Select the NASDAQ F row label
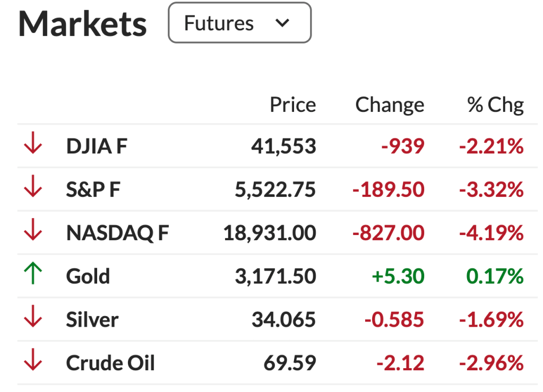The width and height of the screenshot is (543, 392). (117, 233)
